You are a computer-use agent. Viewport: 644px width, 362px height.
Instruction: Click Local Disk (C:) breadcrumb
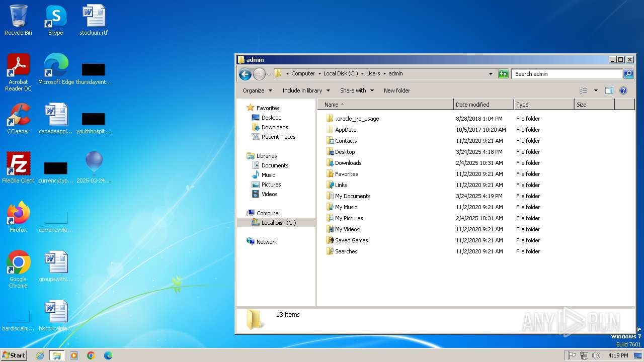coord(341,73)
